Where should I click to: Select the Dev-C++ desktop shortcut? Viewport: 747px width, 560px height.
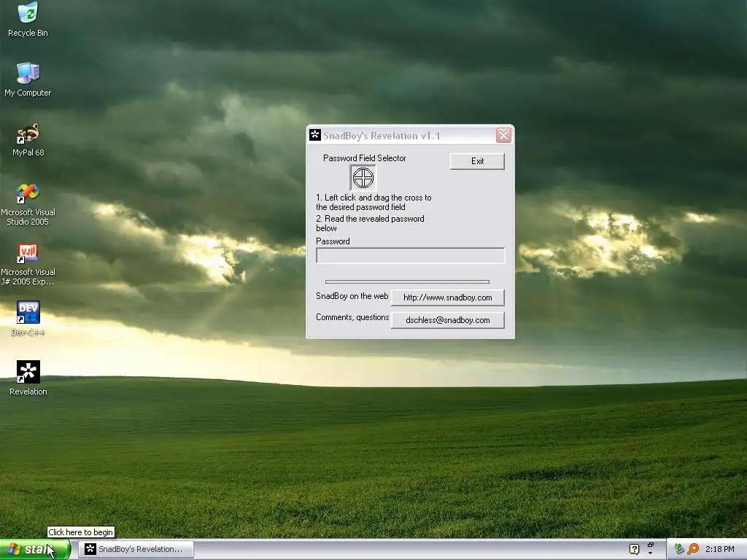tap(28, 319)
